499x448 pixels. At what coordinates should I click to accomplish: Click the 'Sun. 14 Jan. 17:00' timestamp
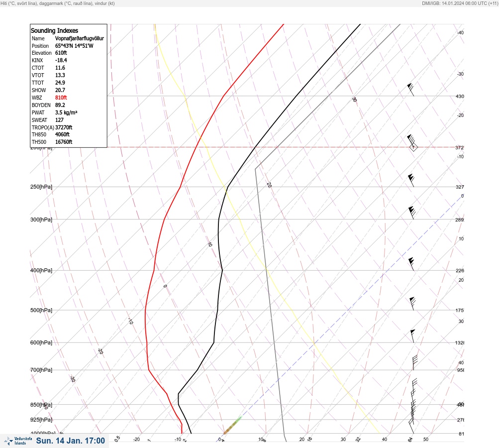click(x=70, y=441)
